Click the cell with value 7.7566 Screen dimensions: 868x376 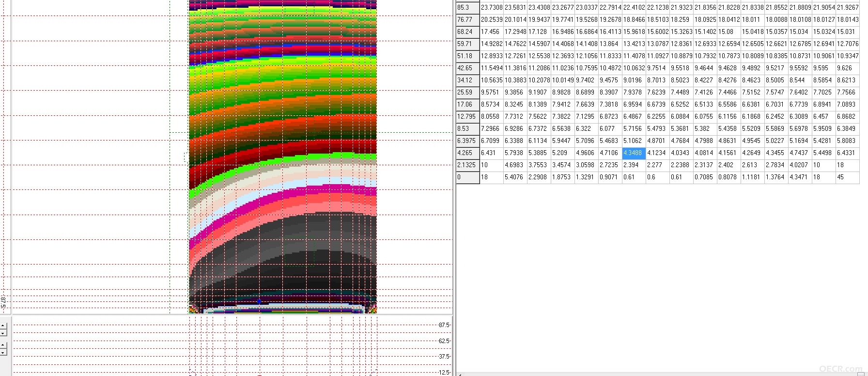(x=848, y=93)
